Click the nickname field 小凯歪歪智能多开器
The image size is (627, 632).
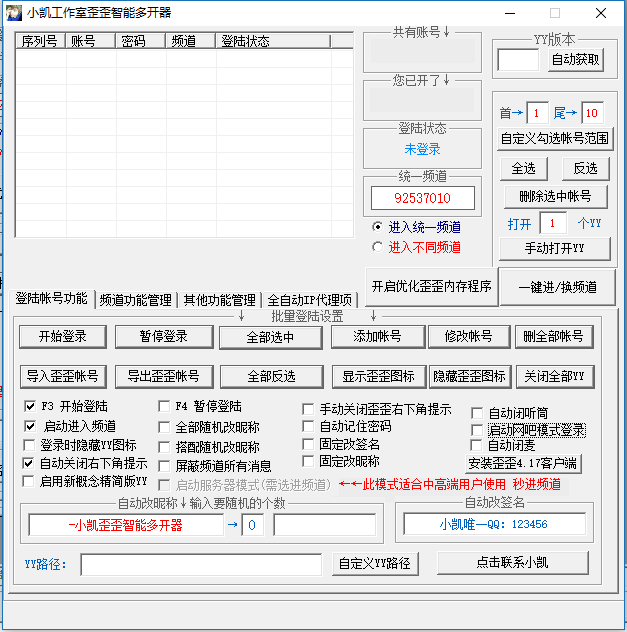click(x=126, y=525)
